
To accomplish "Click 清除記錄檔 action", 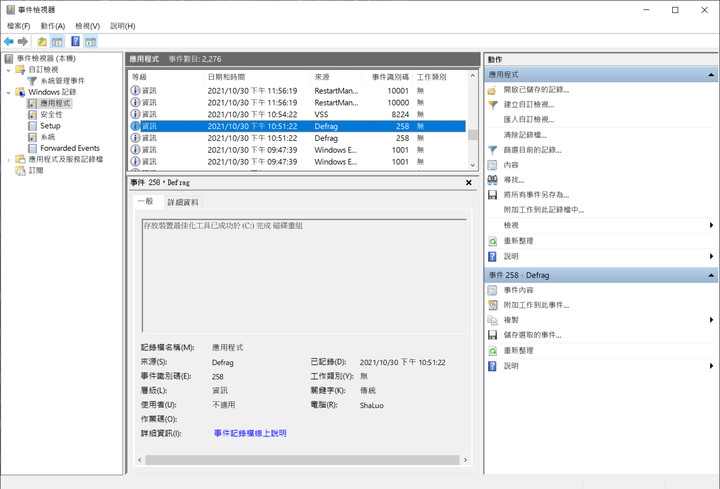I will click(x=525, y=135).
